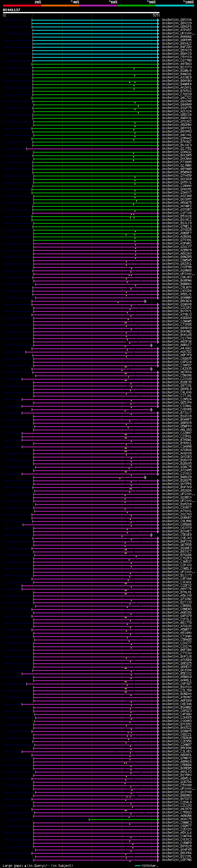
Task: Open hit UniRef100_B2IXT3
Action: point(176,67)
